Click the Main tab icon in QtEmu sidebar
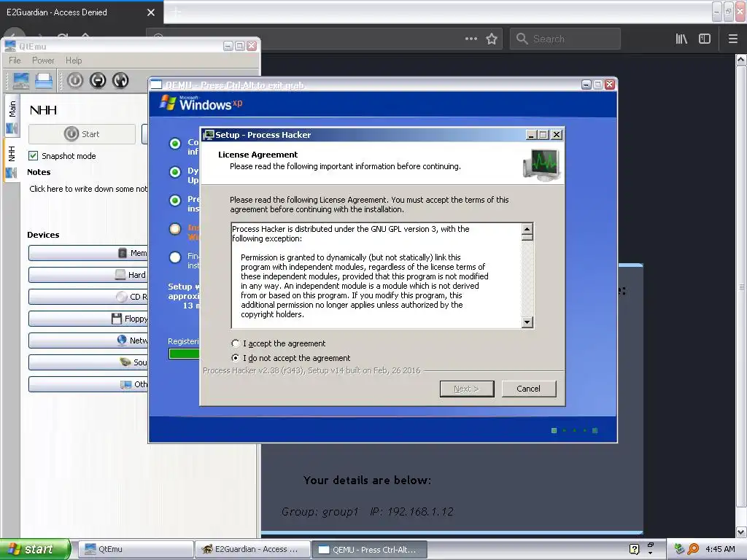This screenshot has height=560, width=747. (x=12, y=128)
